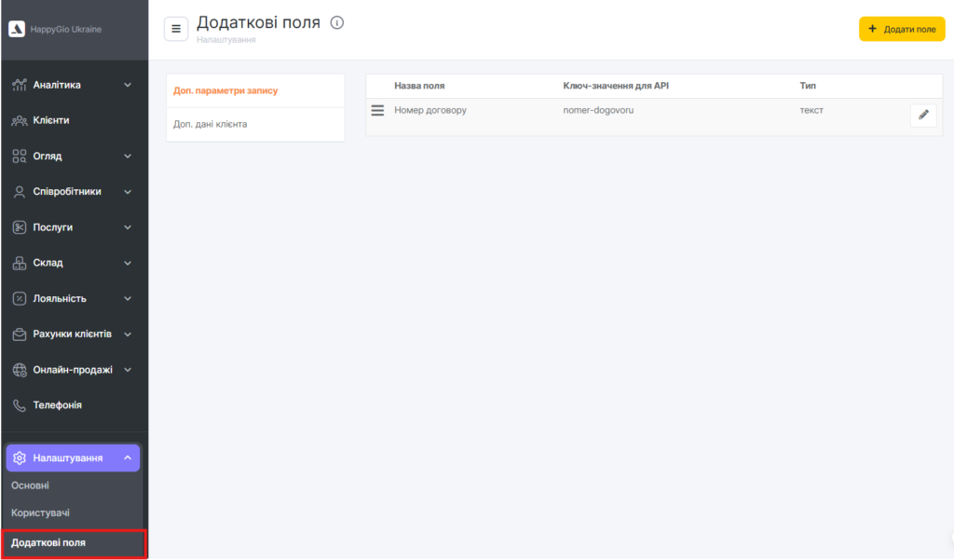Image resolution: width=954 pixels, height=560 pixels.
Task: Click the HappyGio Ukraine logo icon
Action: (17, 29)
